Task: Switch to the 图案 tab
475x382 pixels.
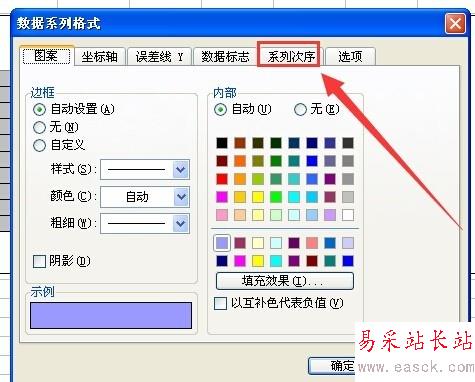Action: 46,56
